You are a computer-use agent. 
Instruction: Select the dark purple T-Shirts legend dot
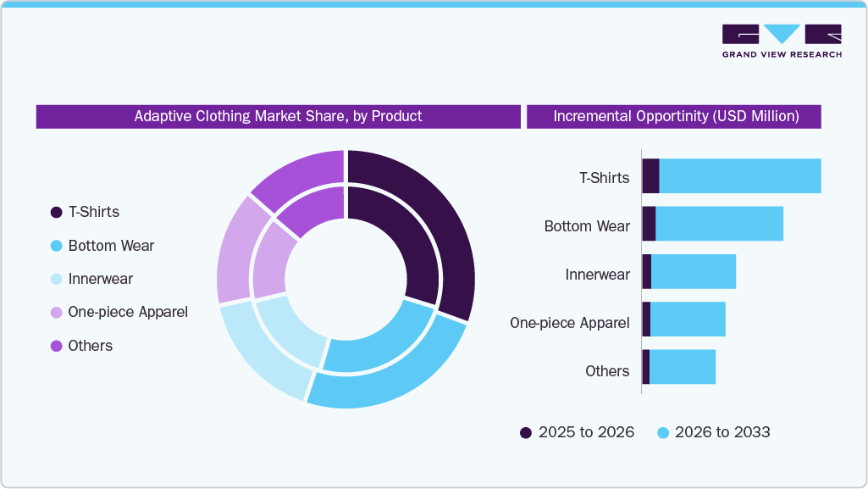[x=56, y=212]
